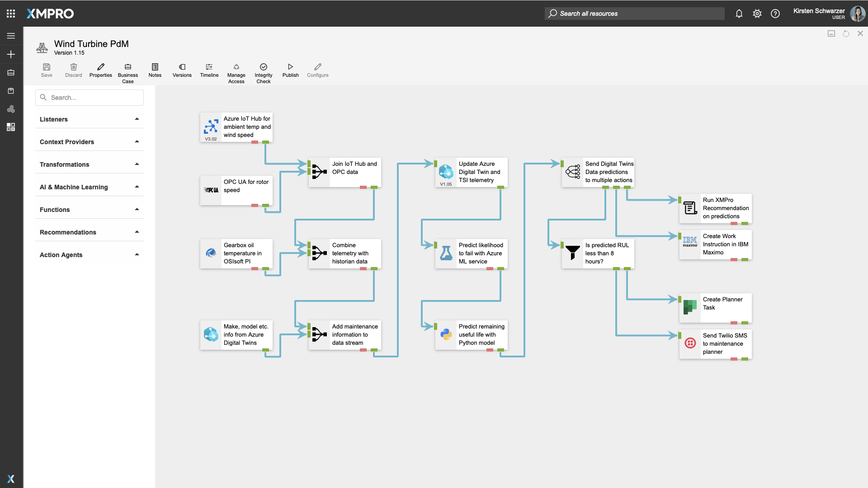Expand the Action Agents category
This screenshot has width=868, height=488.
click(x=90, y=255)
